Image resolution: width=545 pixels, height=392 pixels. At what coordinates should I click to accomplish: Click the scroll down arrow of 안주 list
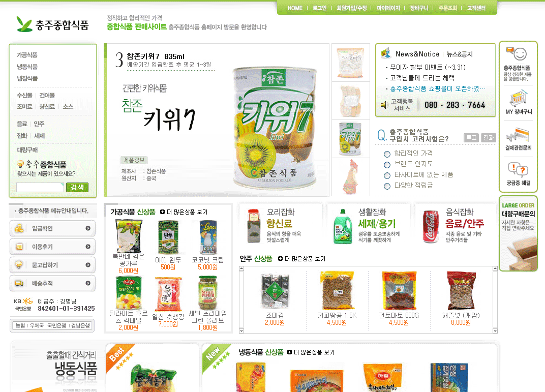[495, 331]
